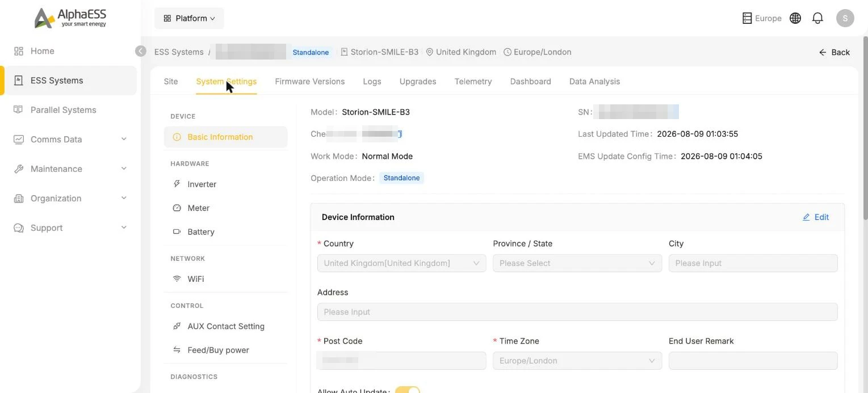This screenshot has width=868, height=393.
Task: Open the user avatar menu
Action: 845,18
